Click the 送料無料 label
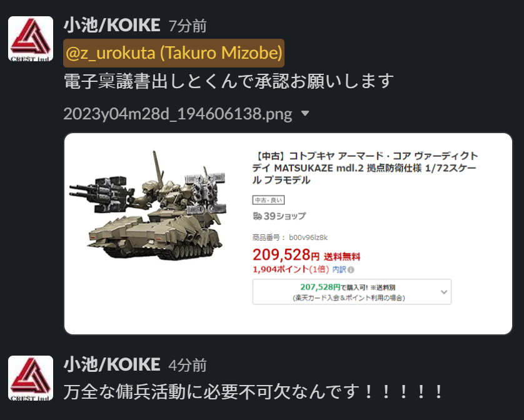 (342, 257)
